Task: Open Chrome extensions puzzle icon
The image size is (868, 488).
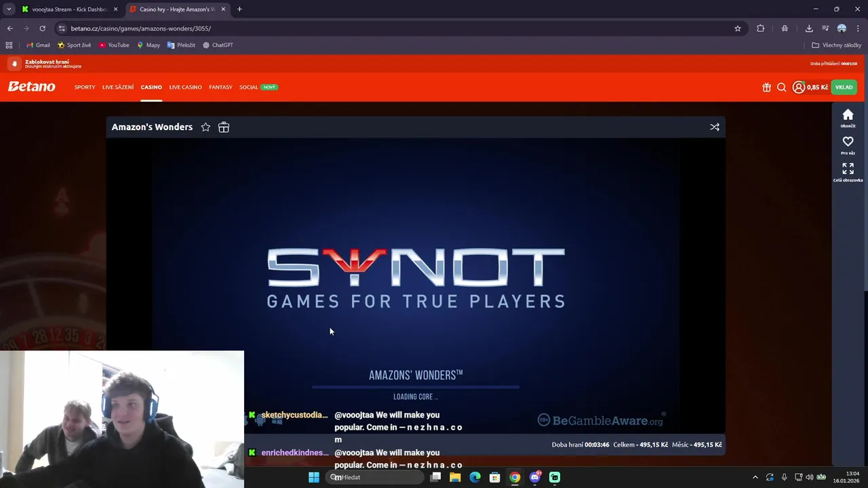Action: (x=760, y=28)
